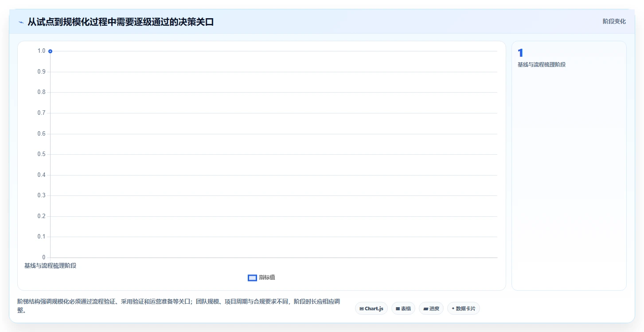Click the 阶段变化 label in header

pyautogui.click(x=614, y=21)
